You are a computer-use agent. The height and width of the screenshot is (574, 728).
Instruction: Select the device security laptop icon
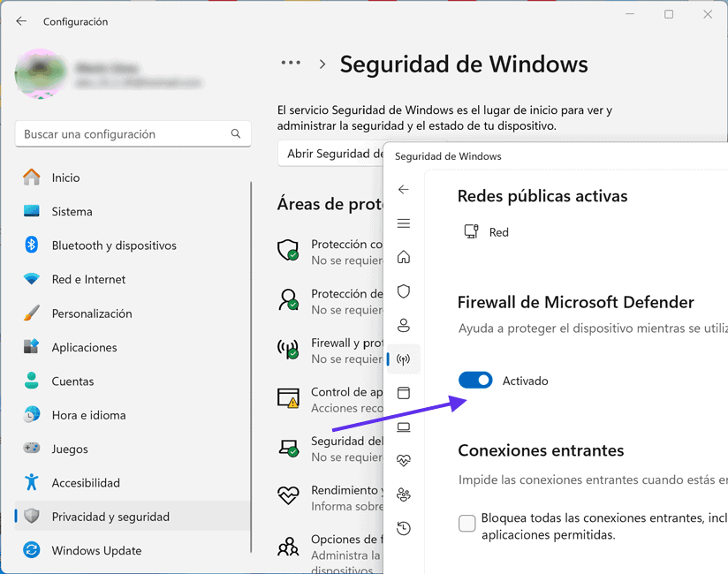click(404, 427)
